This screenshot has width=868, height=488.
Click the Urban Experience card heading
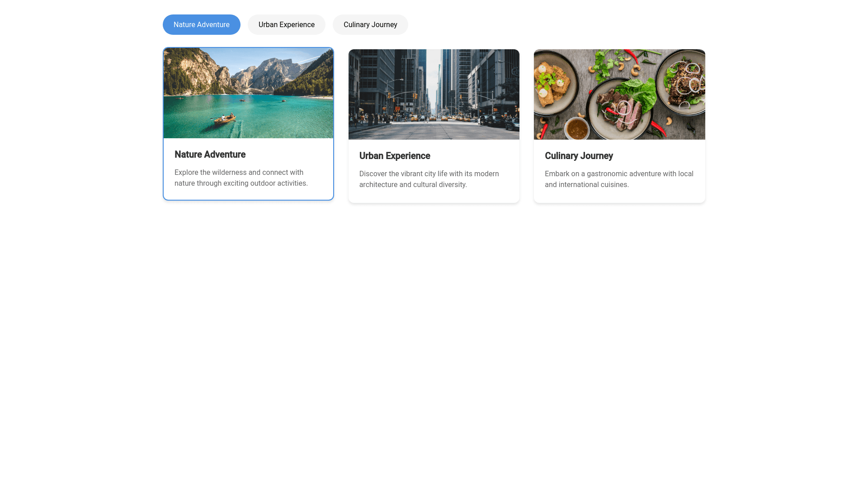pyautogui.click(x=394, y=156)
